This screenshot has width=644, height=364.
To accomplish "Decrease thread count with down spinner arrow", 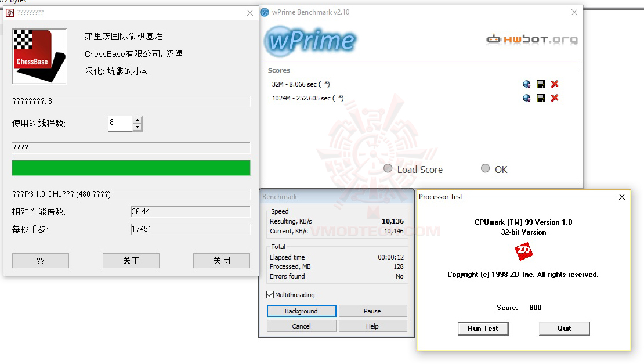I will click(x=137, y=127).
